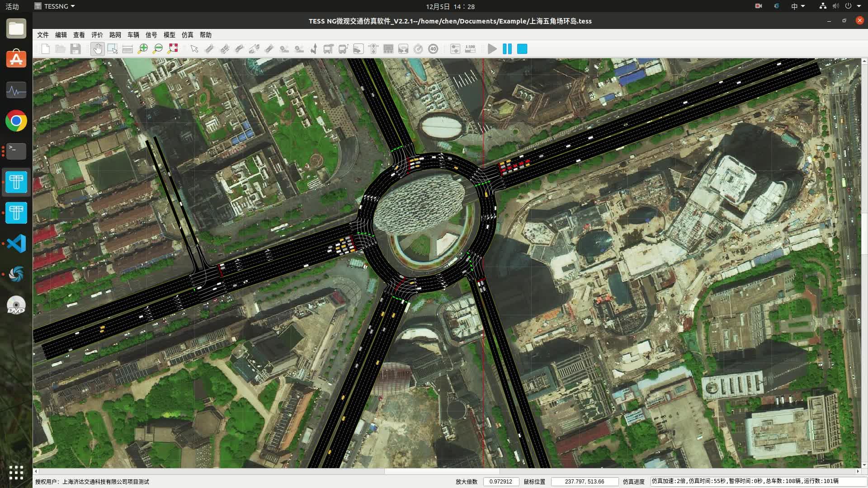Click the zoom in magnifier icon
Image resolution: width=868 pixels, height=488 pixels.
143,49
